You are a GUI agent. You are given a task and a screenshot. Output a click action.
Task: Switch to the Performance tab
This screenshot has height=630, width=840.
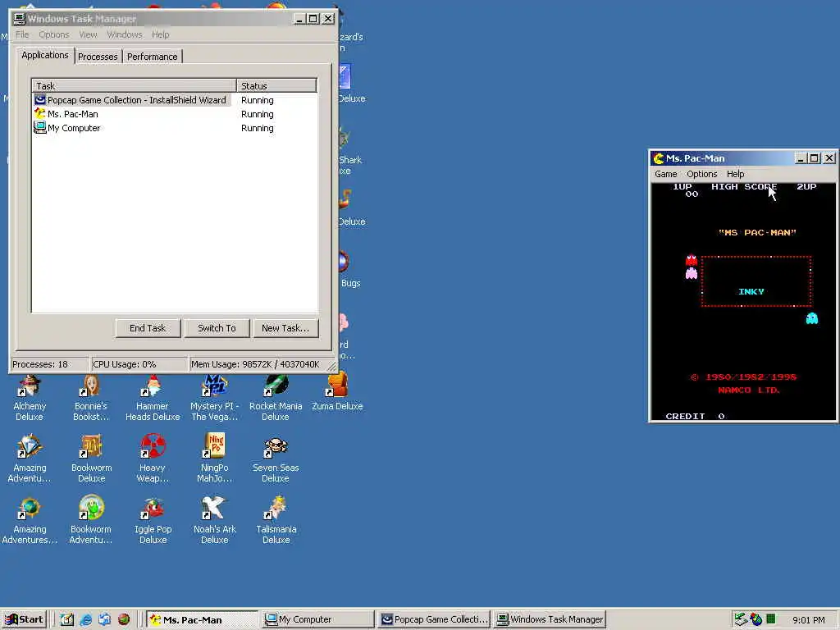click(x=152, y=57)
